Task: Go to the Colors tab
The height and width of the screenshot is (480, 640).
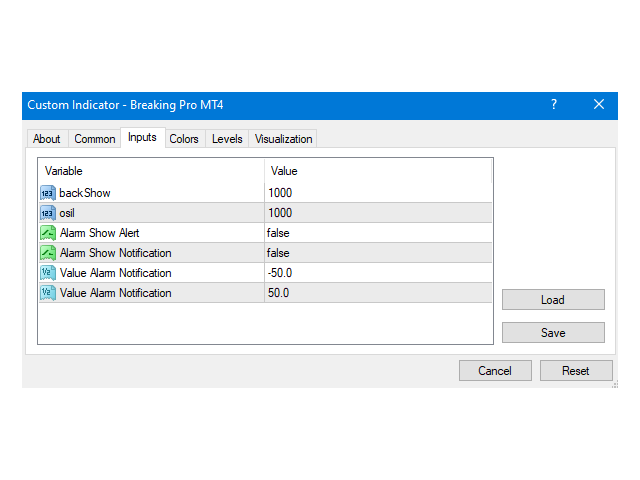Action: coord(184,139)
